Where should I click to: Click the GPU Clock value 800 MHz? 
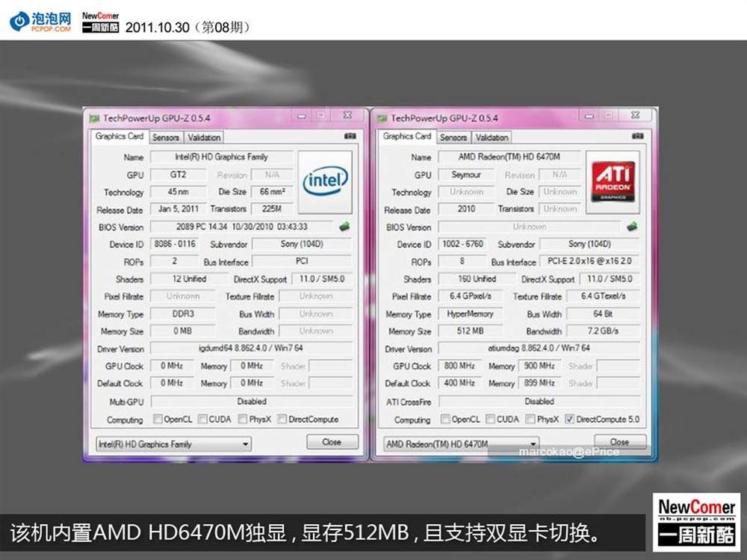click(459, 366)
